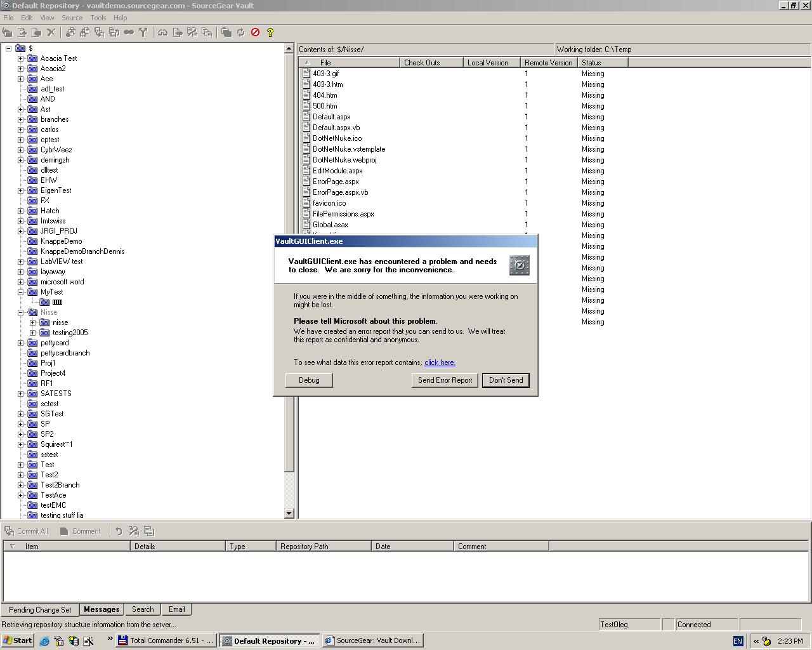Click the circular arrows refresh toolbar icon
Image resolution: width=812 pixels, height=650 pixels.
240,32
